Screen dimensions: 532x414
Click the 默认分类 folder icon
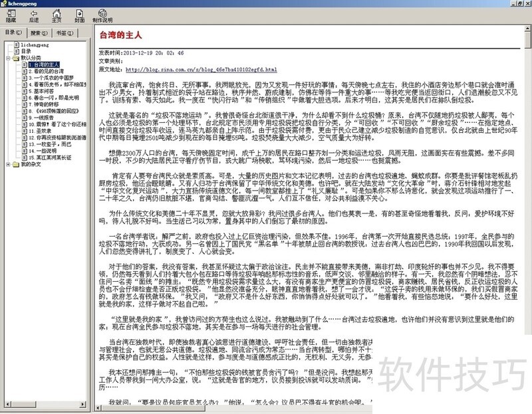(x=16, y=58)
